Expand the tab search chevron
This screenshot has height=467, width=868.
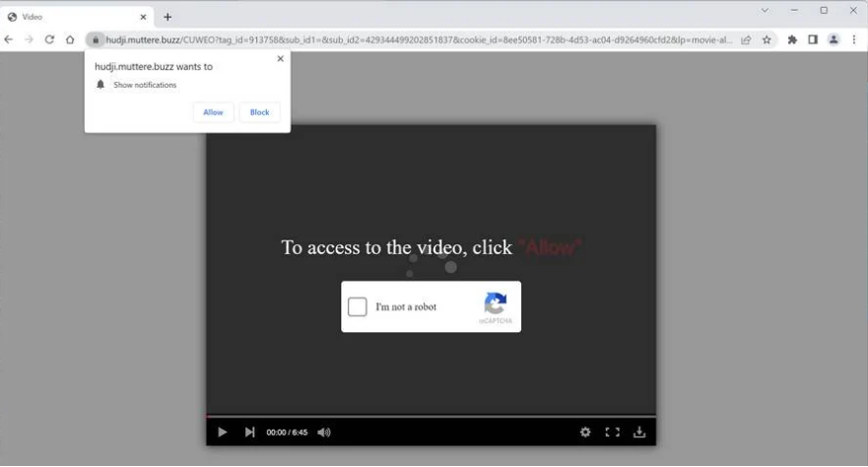[765, 11]
